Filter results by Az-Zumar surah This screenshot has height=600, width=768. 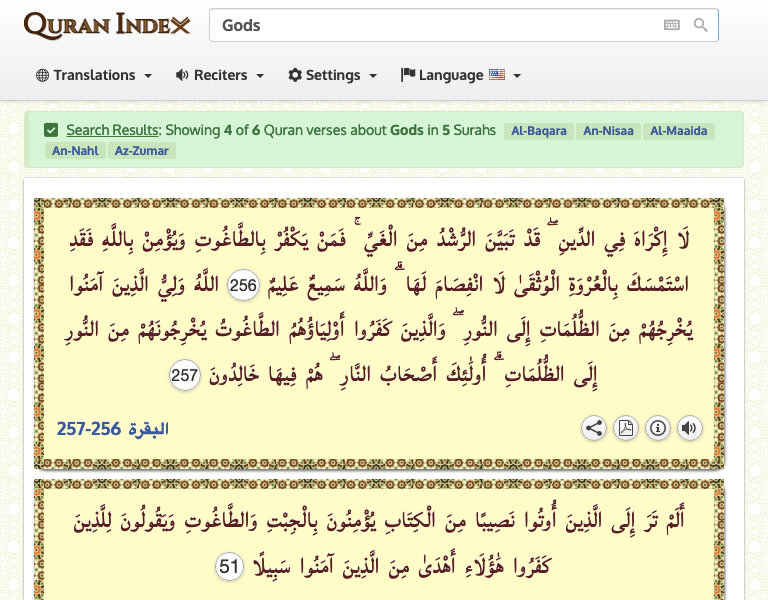click(142, 150)
